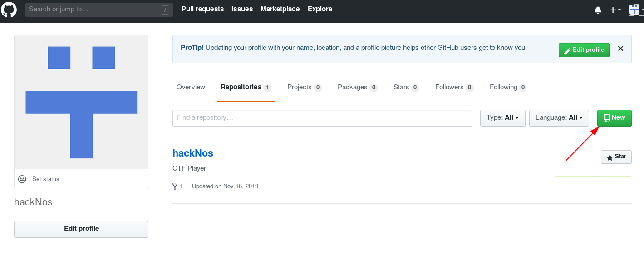
Task: Create a new repository with New button
Action: point(614,117)
